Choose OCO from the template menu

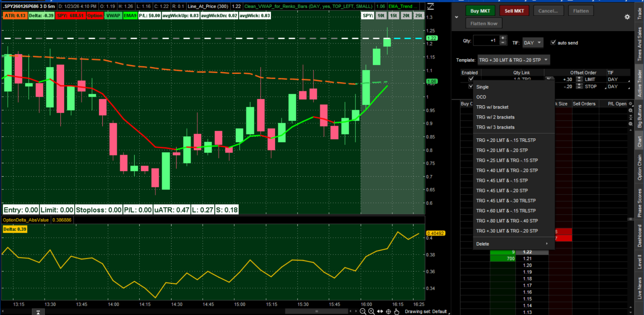click(x=481, y=97)
